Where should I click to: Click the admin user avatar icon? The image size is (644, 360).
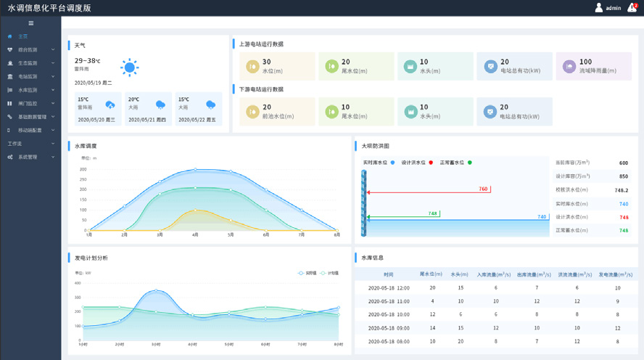coord(598,8)
